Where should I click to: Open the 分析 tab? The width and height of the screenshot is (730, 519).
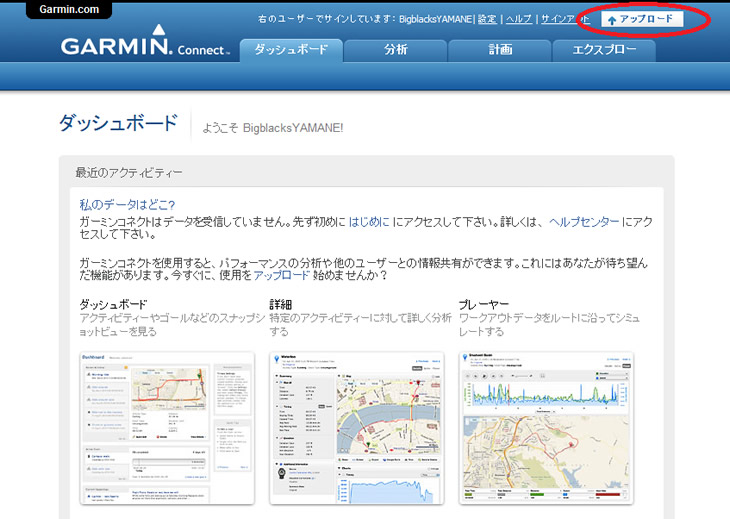[395, 50]
